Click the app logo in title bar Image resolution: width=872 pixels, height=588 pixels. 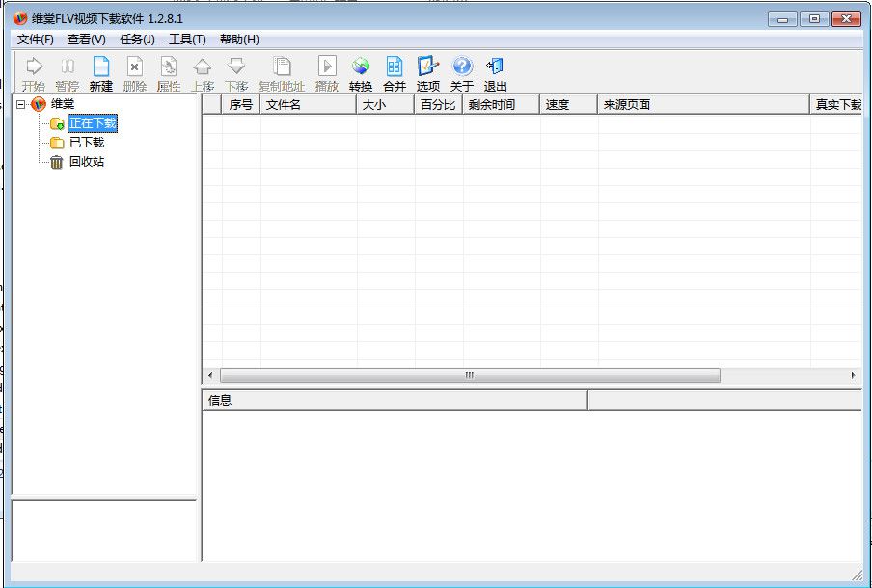(x=20, y=18)
